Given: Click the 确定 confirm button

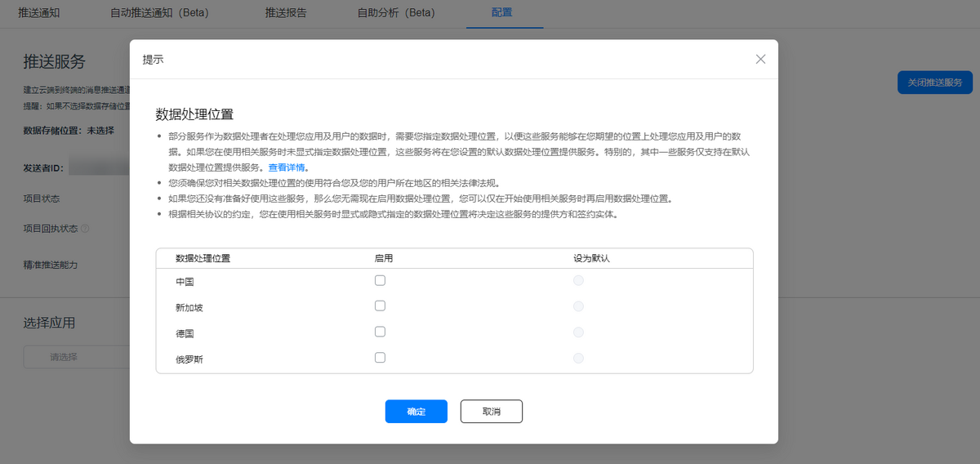Looking at the screenshot, I should coord(416,412).
